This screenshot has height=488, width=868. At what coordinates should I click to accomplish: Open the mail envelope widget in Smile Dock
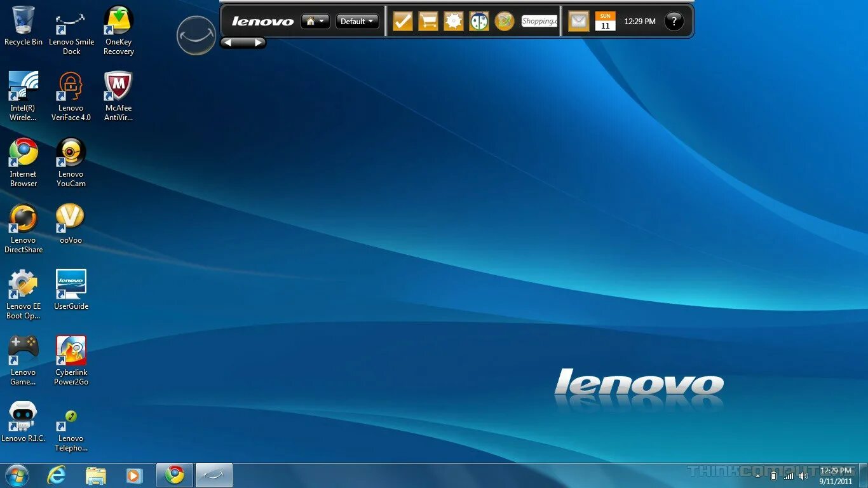[579, 21]
